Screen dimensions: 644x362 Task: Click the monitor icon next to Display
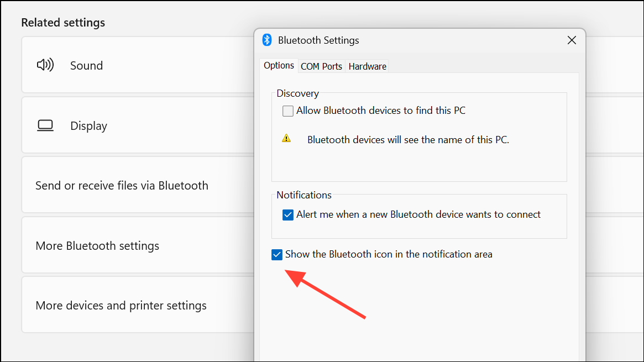point(45,125)
